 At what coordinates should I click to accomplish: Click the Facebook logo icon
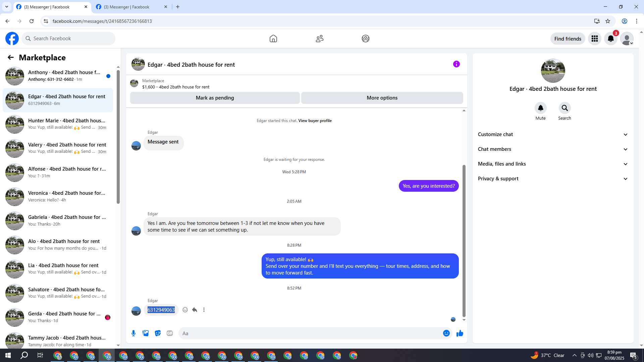click(x=12, y=39)
